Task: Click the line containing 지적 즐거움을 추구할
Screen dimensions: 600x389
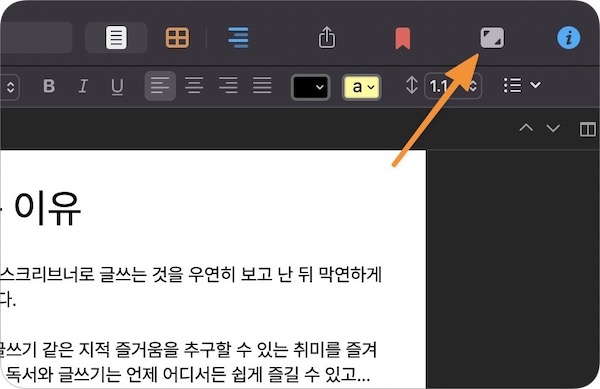Action: [189, 350]
